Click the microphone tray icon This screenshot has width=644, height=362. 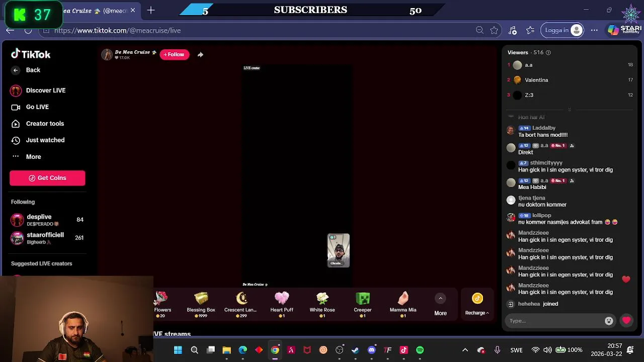pyautogui.click(x=497, y=350)
